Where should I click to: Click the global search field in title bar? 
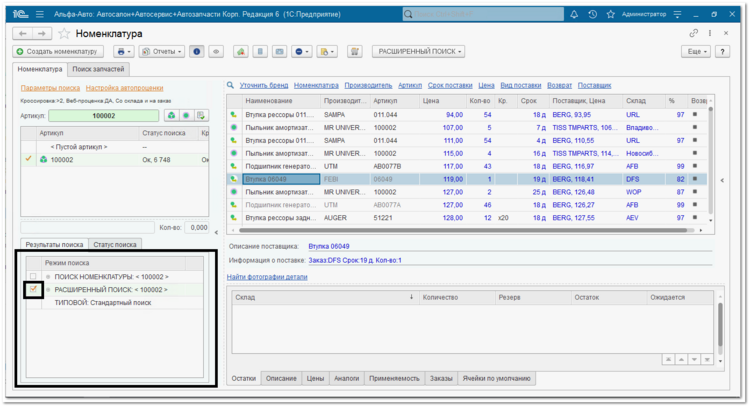483,14
